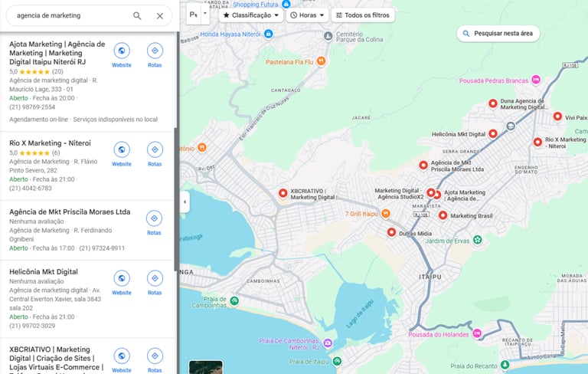The image size is (588, 374).
Task: Click Pastelaria Fla Flu restaurant pin
Action: point(321,61)
